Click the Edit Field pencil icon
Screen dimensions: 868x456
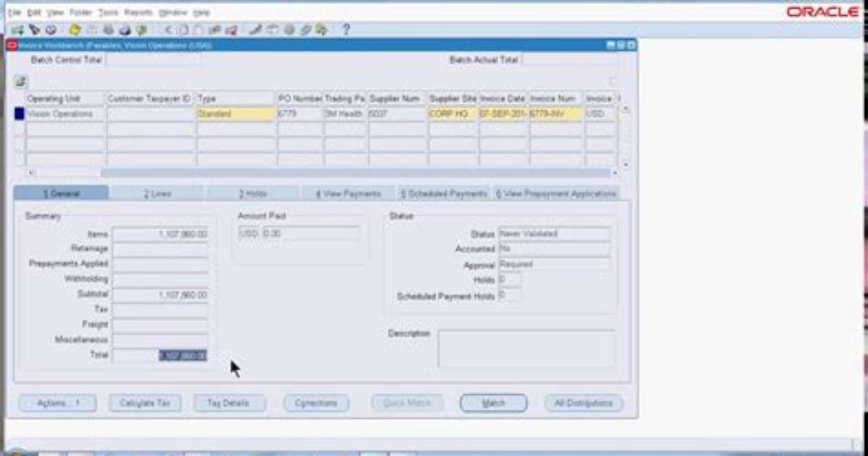click(x=255, y=30)
